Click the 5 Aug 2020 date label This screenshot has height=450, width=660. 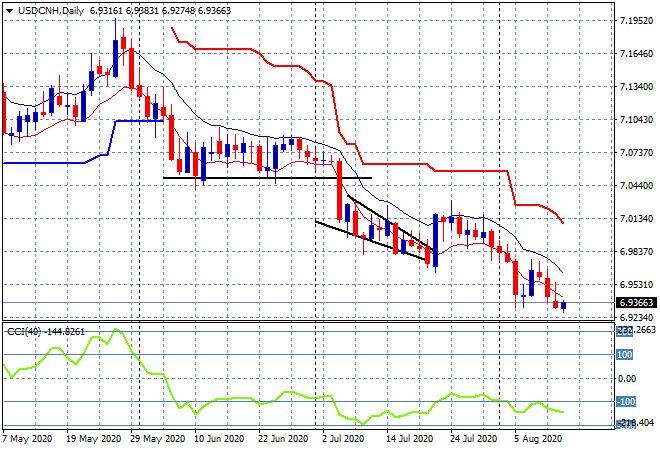538,439
